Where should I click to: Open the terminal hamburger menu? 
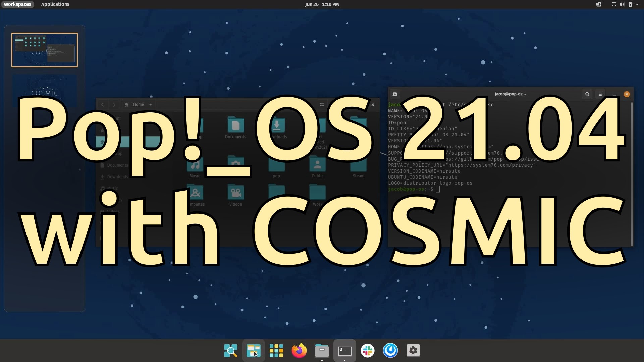(x=600, y=94)
